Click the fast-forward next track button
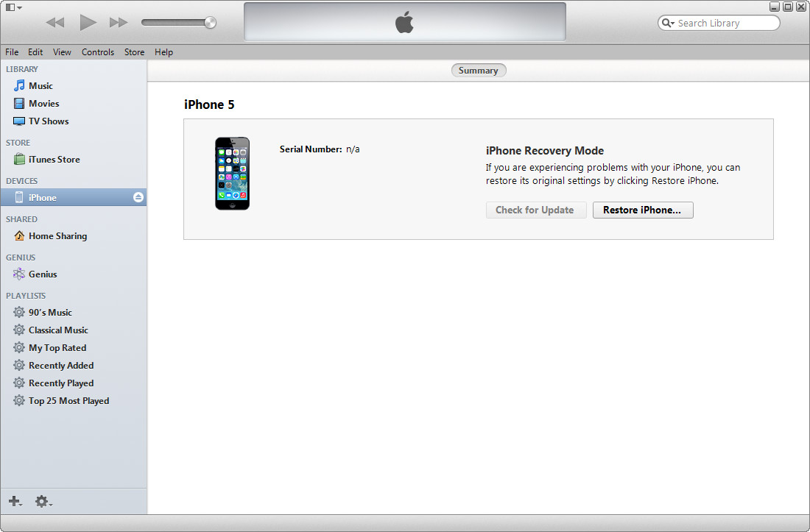This screenshot has height=532, width=810. tap(119, 22)
